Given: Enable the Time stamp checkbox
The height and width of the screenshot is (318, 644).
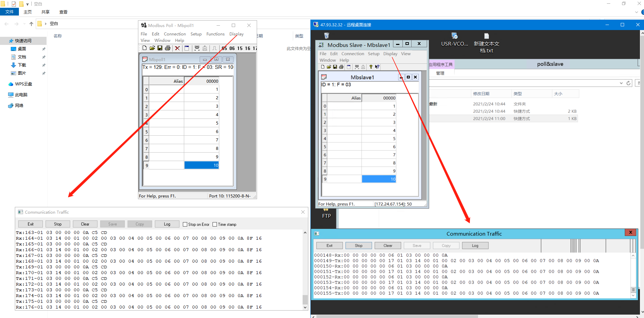Looking at the screenshot, I should click(x=215, y=224).
